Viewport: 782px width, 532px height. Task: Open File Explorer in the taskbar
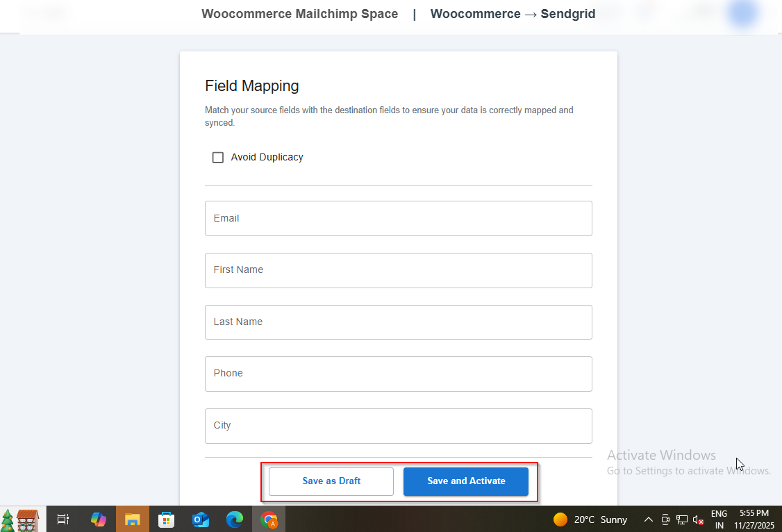133,519
